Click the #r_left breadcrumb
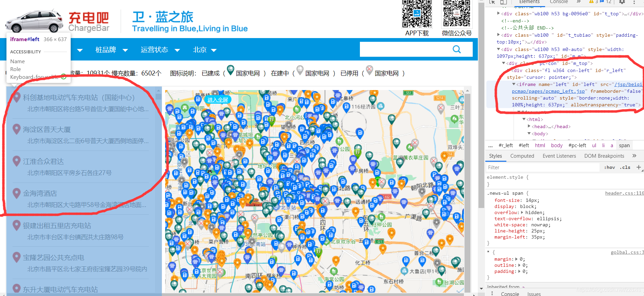 [x=505, y=145]
